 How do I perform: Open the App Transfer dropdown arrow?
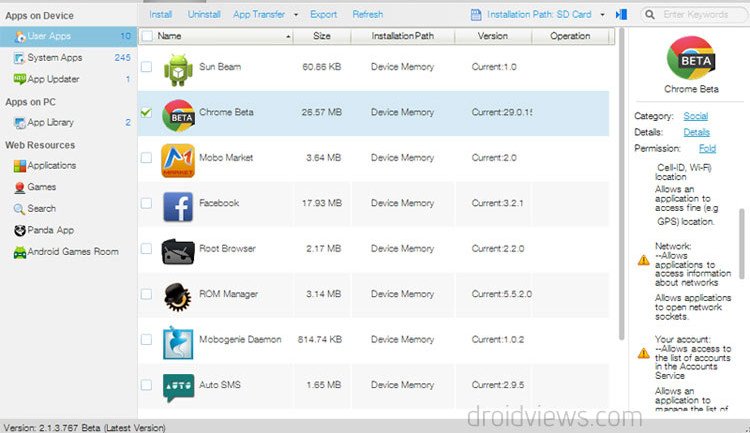pos(296,15)
